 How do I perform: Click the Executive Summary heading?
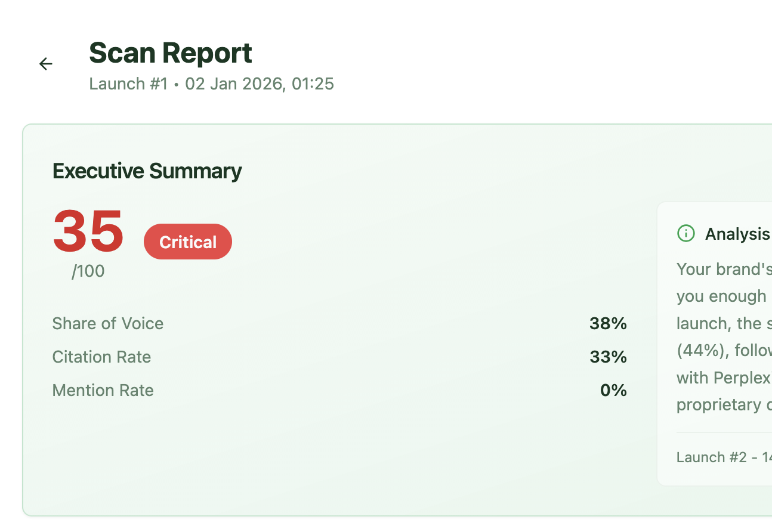click(147, 171)
